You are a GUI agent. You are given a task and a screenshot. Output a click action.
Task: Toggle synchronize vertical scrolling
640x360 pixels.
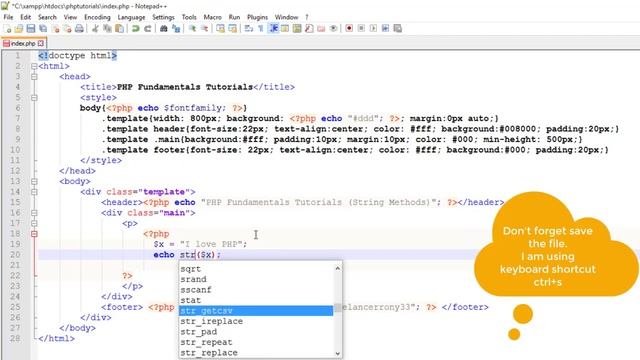[220, 29]
